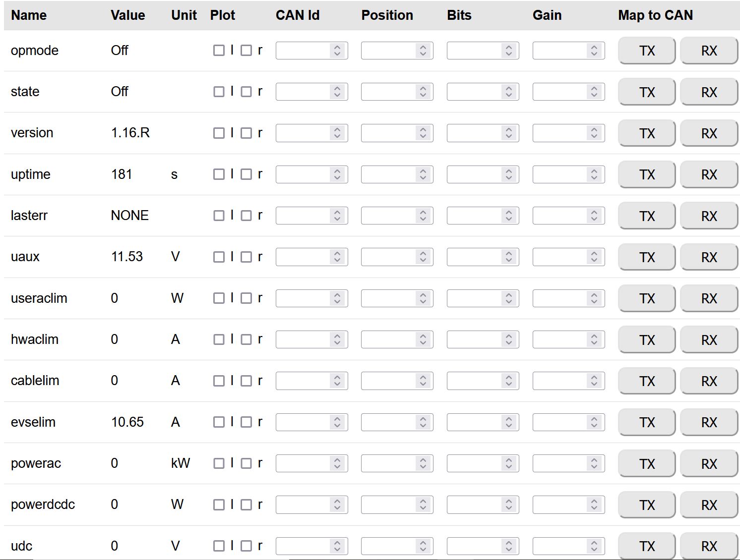
Task: Click the Name column header
Action: 29,15
